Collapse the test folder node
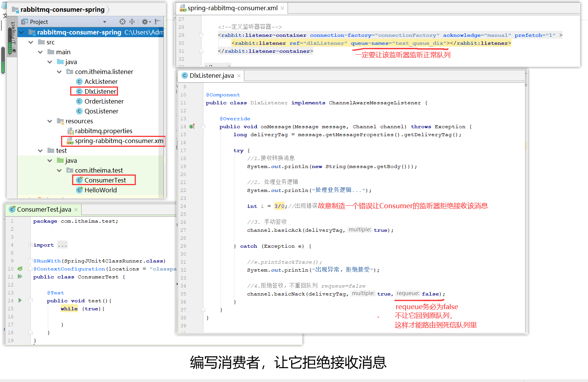 tap(41, 151)
